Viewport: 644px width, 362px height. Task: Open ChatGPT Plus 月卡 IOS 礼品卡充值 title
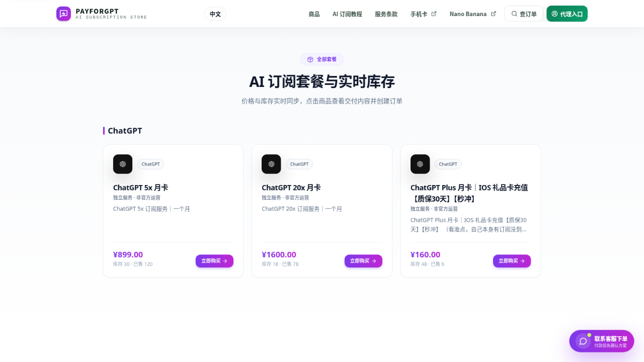469,193
